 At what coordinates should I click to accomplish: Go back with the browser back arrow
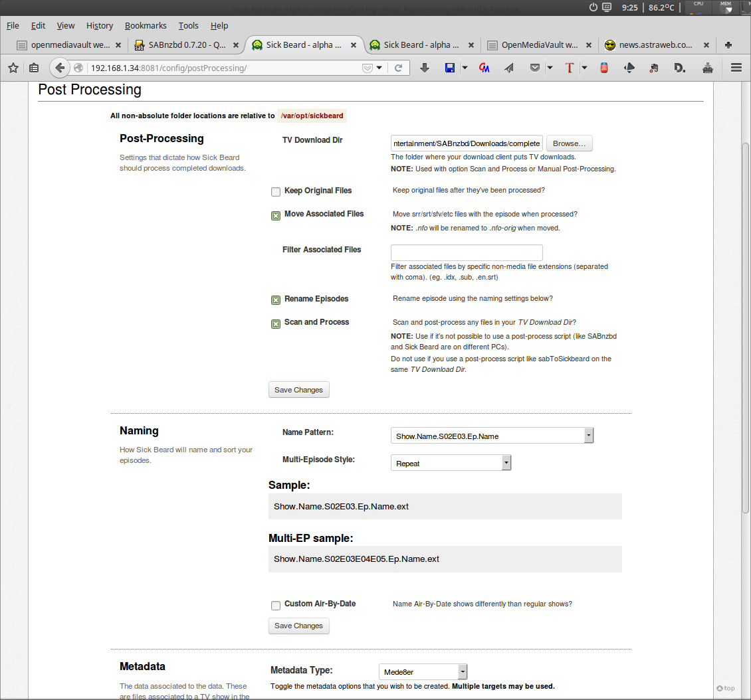point(60,68)
